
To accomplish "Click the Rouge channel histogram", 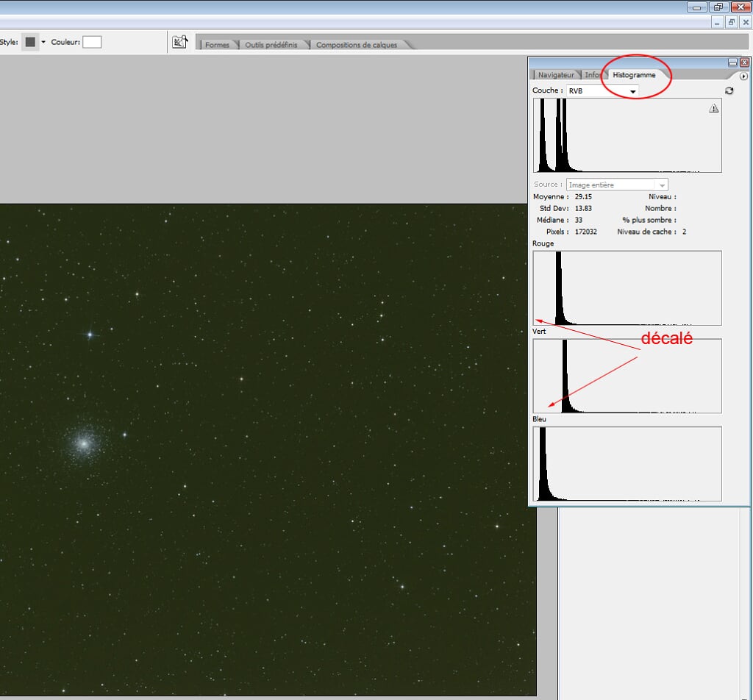I will (627, 288).
